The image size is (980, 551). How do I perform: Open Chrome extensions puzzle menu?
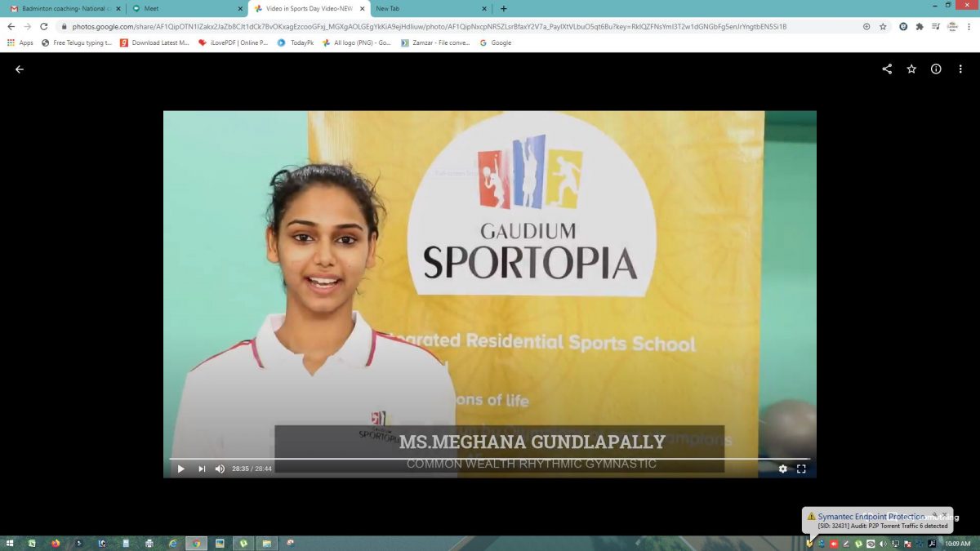(919, 26)
